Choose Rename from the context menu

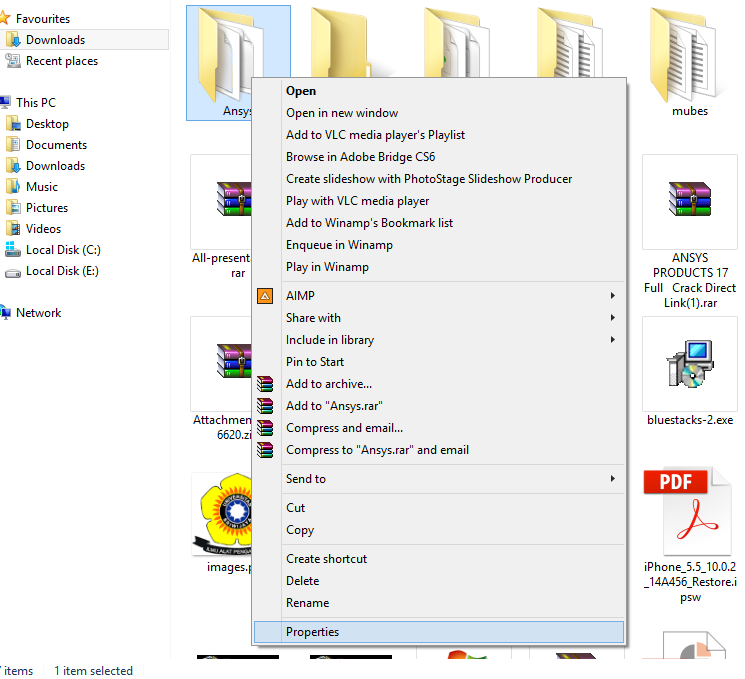(439, 603)
